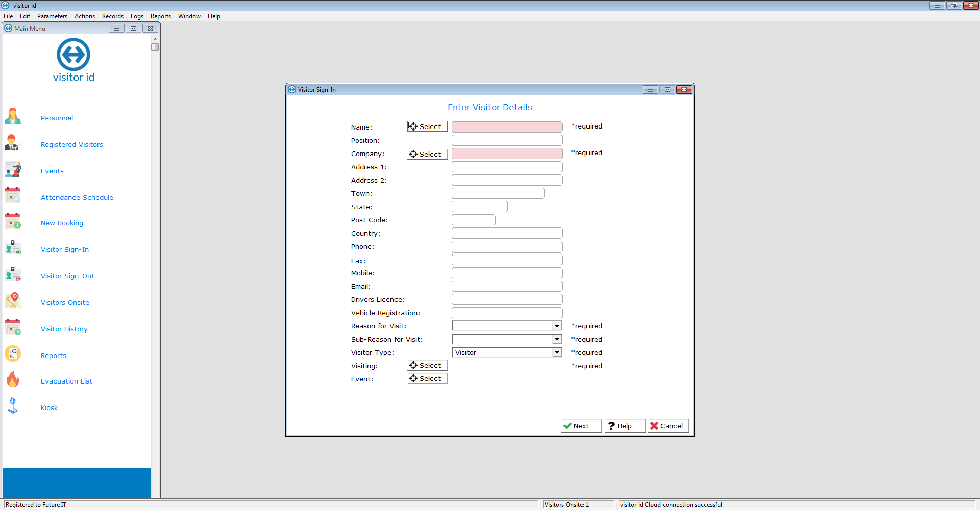This screenshot has width=980, height=510.
Task: Expand the Sub-Reason for Visit dropdown
Action: tap(557, 339)
